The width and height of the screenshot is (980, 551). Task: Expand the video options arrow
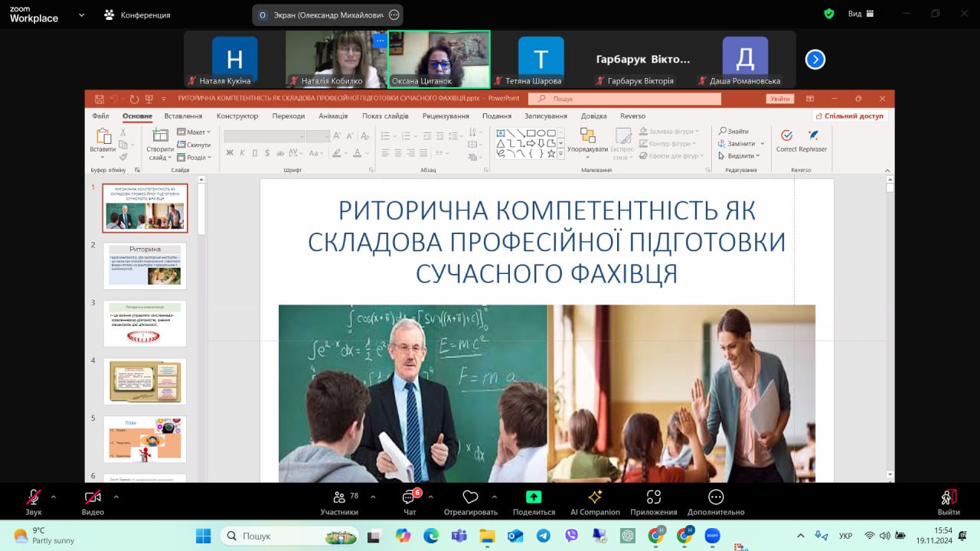(x=116, y=497)
